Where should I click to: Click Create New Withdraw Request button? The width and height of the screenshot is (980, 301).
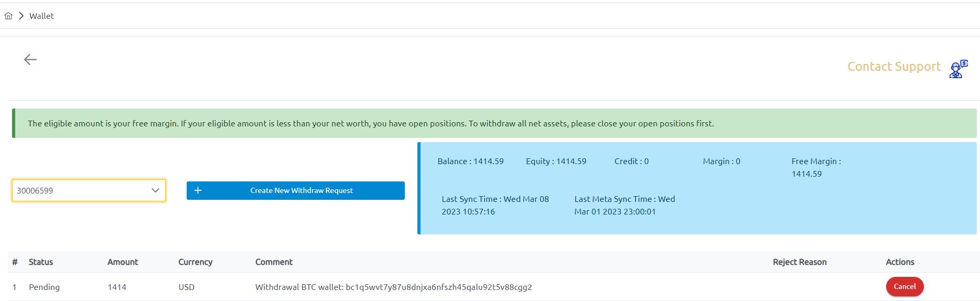coord(296,190)
